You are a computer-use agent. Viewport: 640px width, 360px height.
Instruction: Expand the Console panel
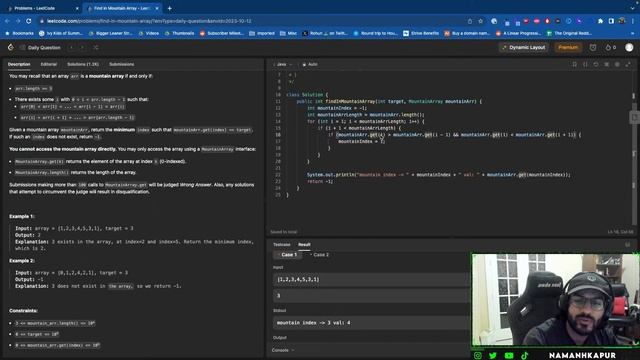[282, 350]
